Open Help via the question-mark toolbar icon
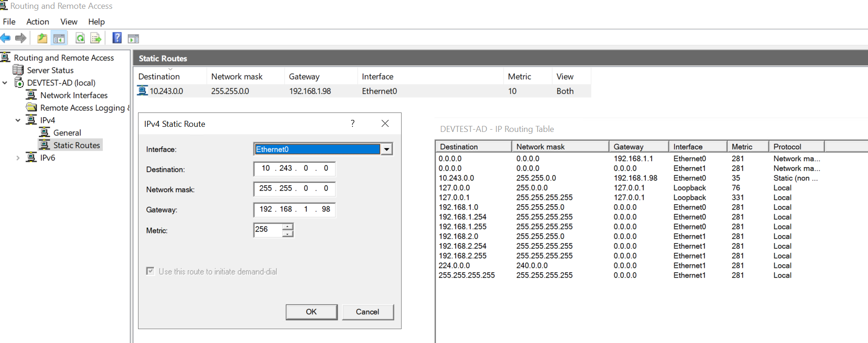868x343 pixels. [x=117, y=37]
